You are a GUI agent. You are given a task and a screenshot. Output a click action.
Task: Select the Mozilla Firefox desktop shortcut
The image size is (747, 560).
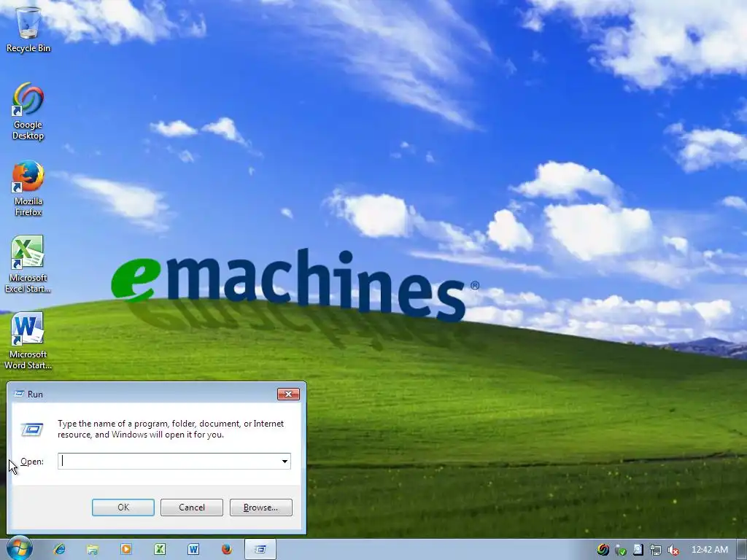(x=28, y=189)
